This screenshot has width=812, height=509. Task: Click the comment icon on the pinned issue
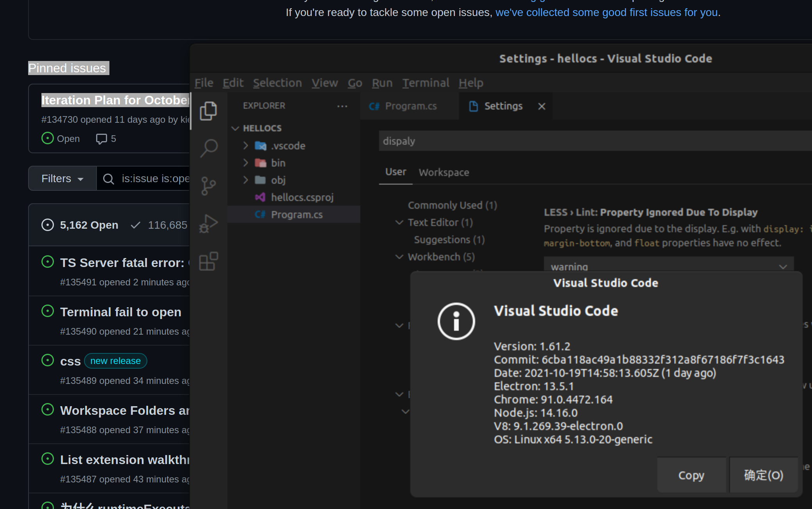click(101, 138)
